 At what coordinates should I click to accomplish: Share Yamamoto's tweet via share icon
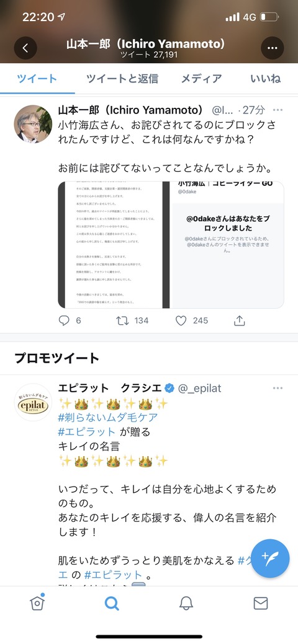240,320
